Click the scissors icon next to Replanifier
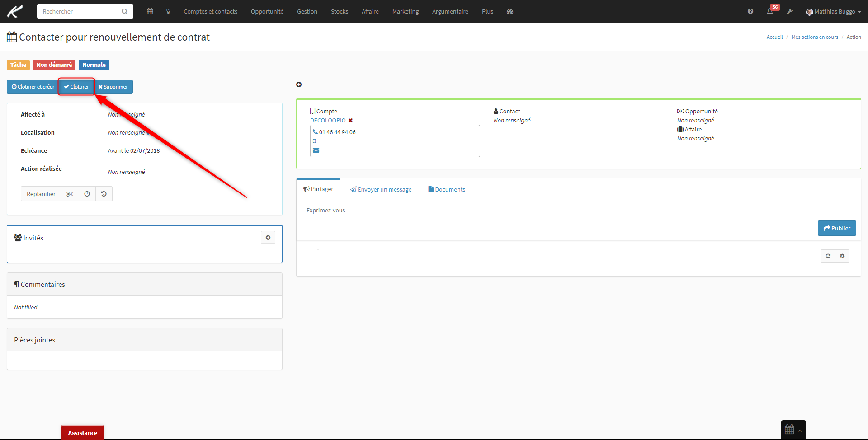Screen dimensions: 868x440 70,194
